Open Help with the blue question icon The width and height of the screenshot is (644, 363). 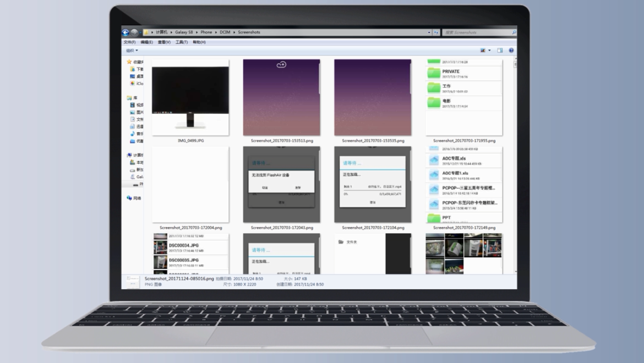pyautogui.click(x=511, y=51)
